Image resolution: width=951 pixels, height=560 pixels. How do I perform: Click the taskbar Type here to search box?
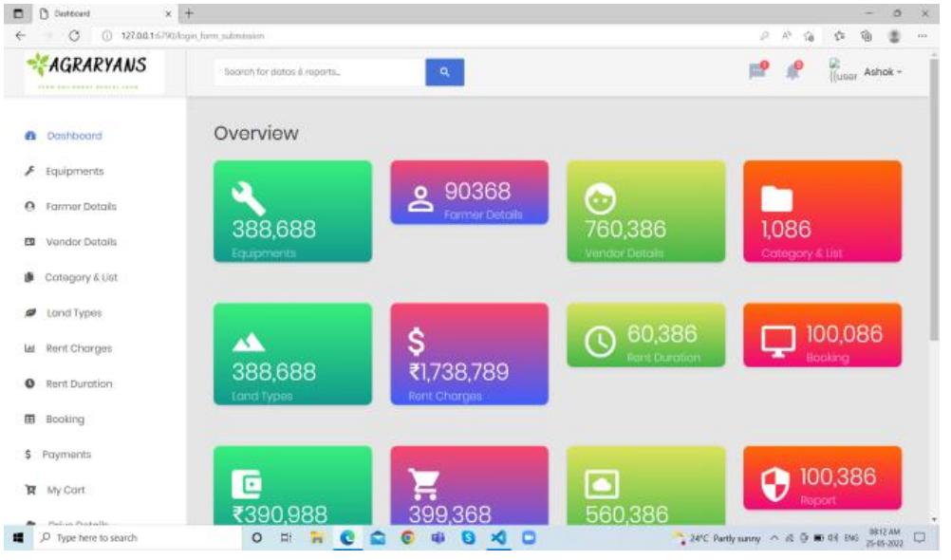pyautogui.click(x=137, y=537)
